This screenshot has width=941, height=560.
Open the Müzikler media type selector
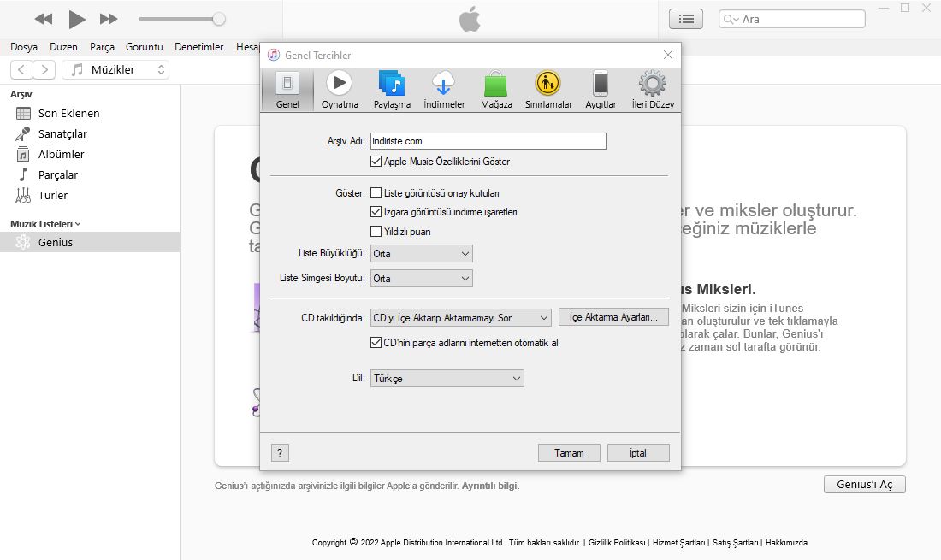pos(115,69)
